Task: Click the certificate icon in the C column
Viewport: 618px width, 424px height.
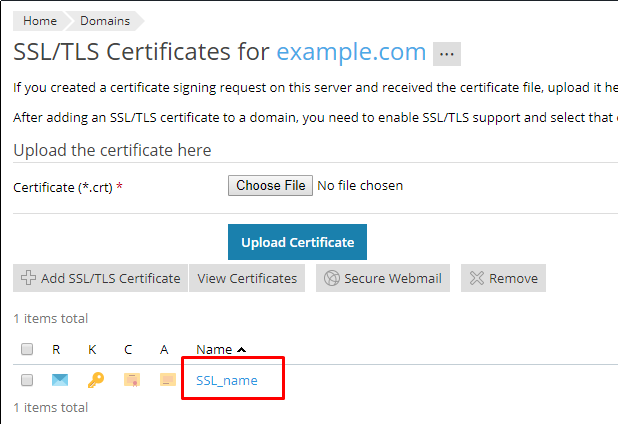Action: pos(131,380)
